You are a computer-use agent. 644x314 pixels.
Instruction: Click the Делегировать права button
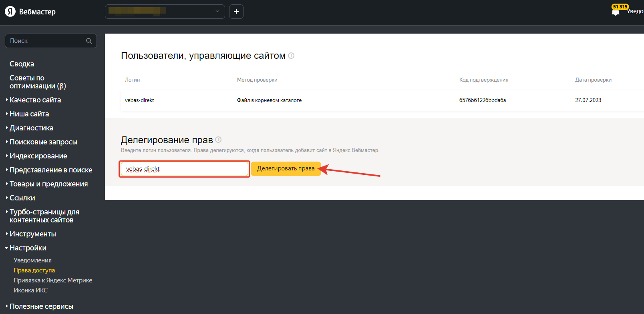[286, 169]
